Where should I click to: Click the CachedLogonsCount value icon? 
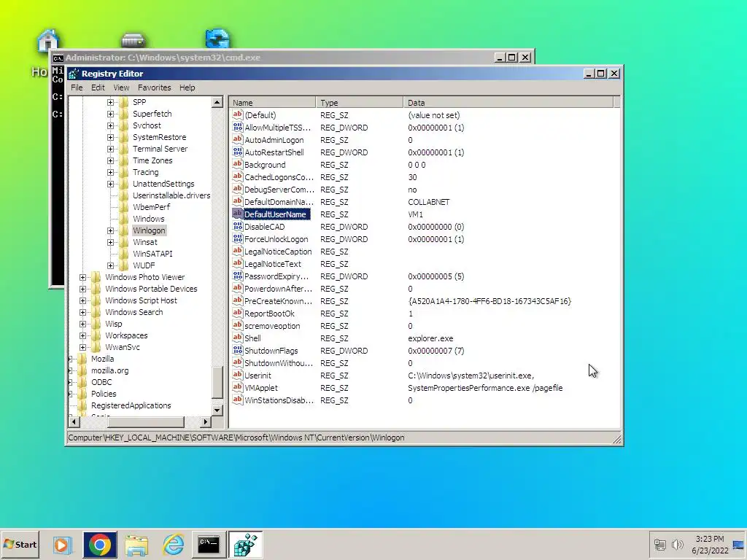(237, 176)
